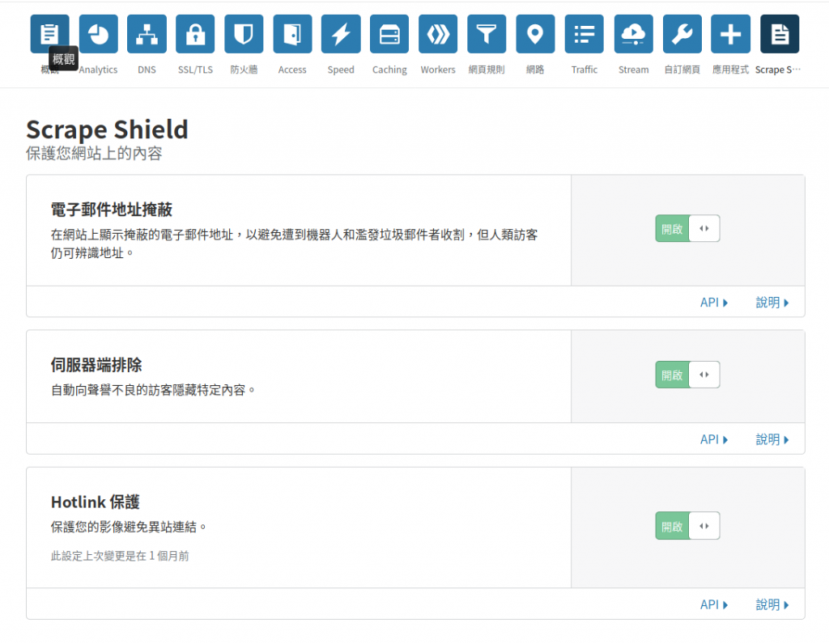Screen dimensions: 829x644
Task: Open the 網頁規則 funnel filter icon
Action: click(487, 34)
